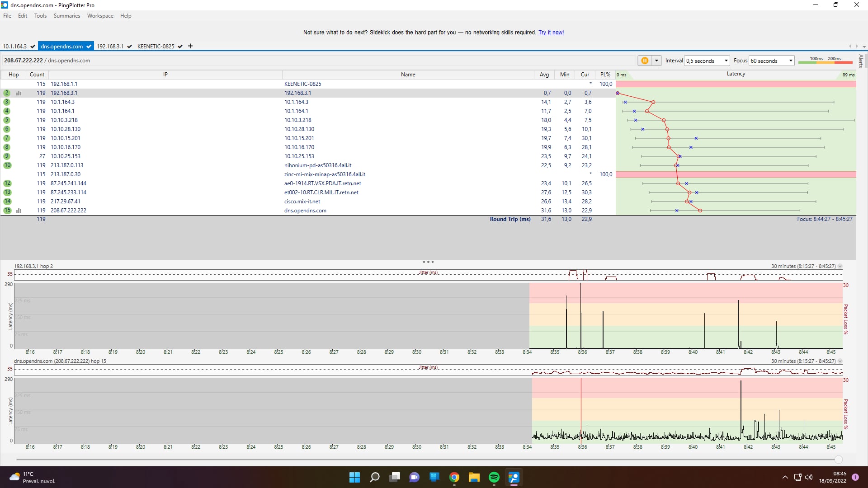Expand options for hop 2 timeline graph

coord(840,267)
